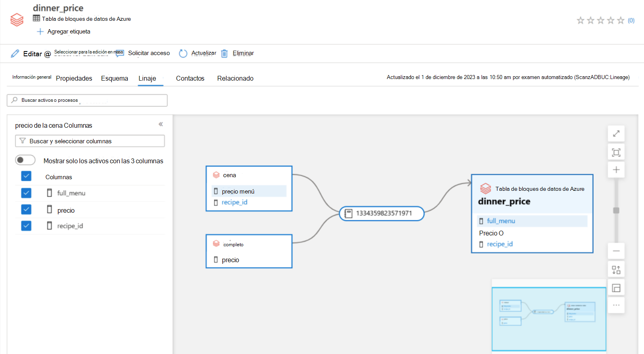644x354 pixels.
Task: Click the column icon beside precio in the list
Action: [x=50, y=209]
